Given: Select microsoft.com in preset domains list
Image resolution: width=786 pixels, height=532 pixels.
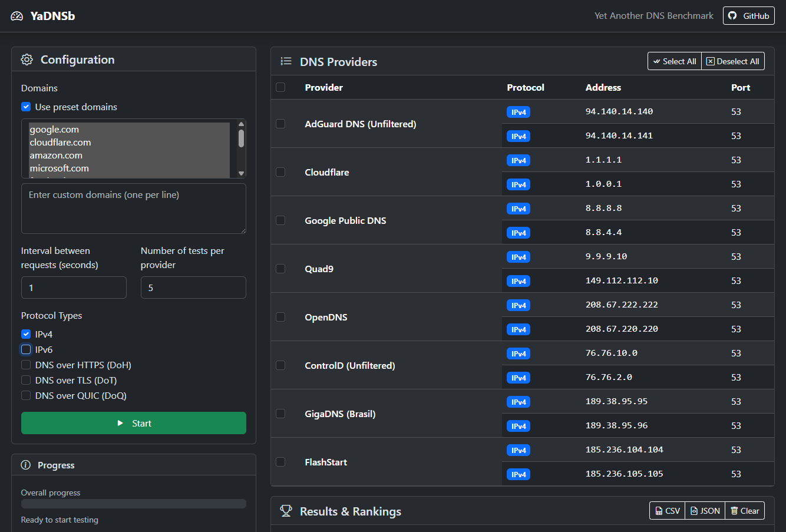Looking at the screenshot, I should click(129, 168).
